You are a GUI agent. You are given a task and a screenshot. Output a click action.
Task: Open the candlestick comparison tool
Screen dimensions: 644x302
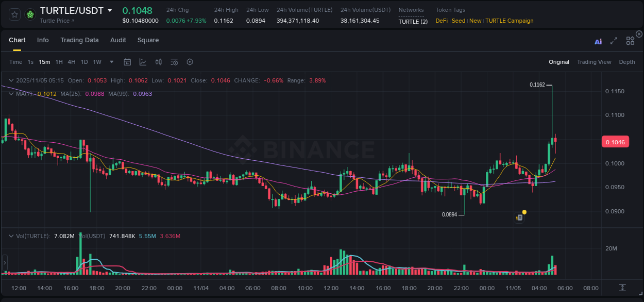[x=158, y=62]
